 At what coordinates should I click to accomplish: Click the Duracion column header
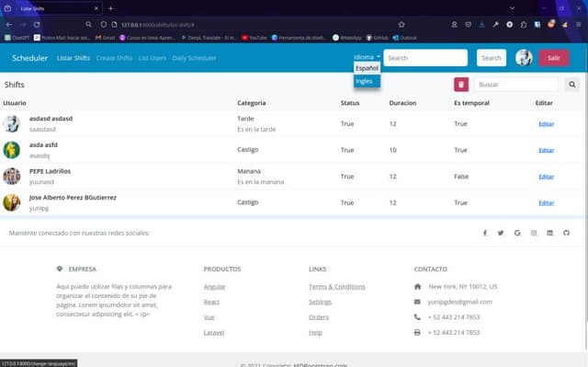coord(402,103)
